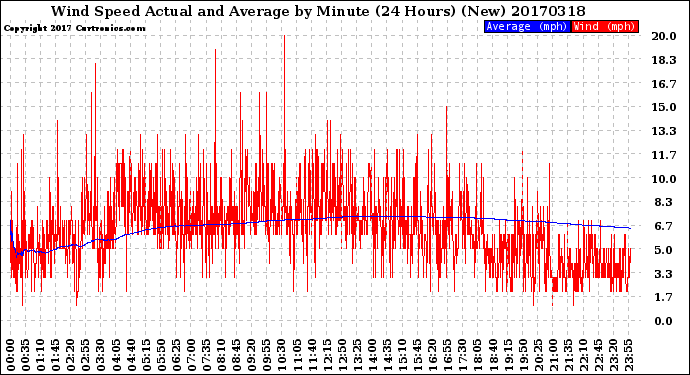Click the 10:30 time label
This screenshot has width=690, height=375.
282,355
